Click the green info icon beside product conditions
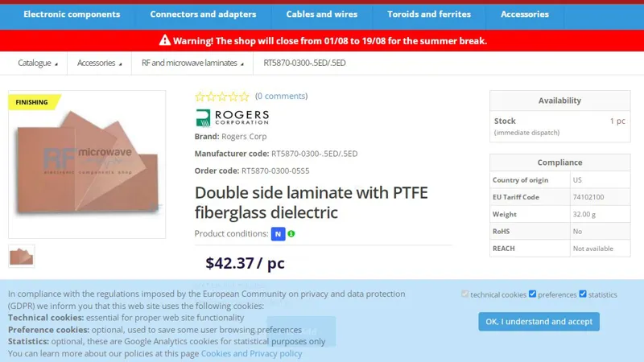This screenshot has height=362, width=644. [291, 234]
